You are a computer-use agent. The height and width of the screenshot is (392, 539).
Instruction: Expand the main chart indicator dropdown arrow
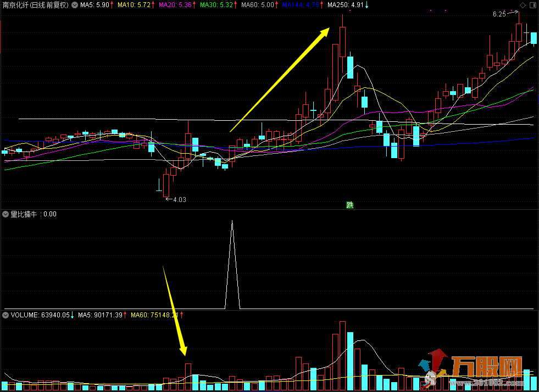tap(75, 5)
